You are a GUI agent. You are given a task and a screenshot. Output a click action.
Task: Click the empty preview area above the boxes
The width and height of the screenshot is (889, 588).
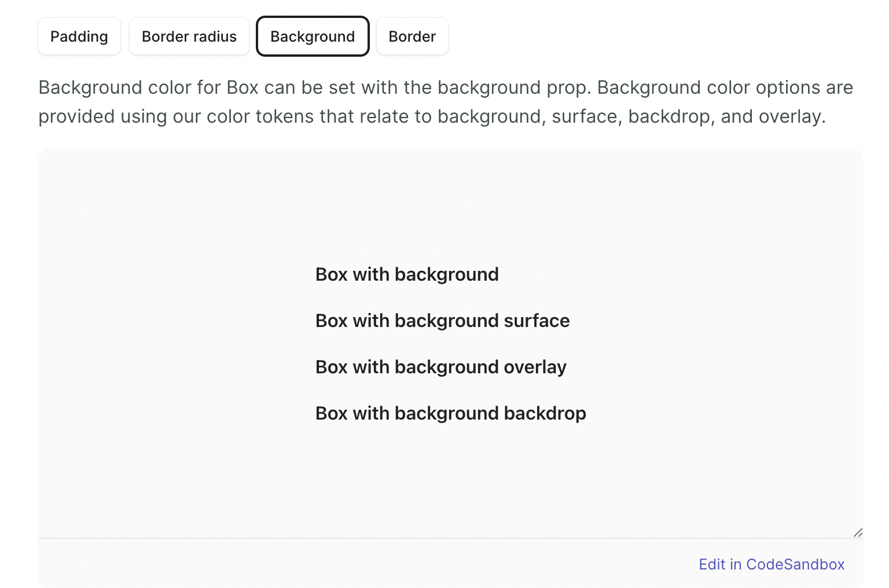pyautogui.click(x=450, y=203)
